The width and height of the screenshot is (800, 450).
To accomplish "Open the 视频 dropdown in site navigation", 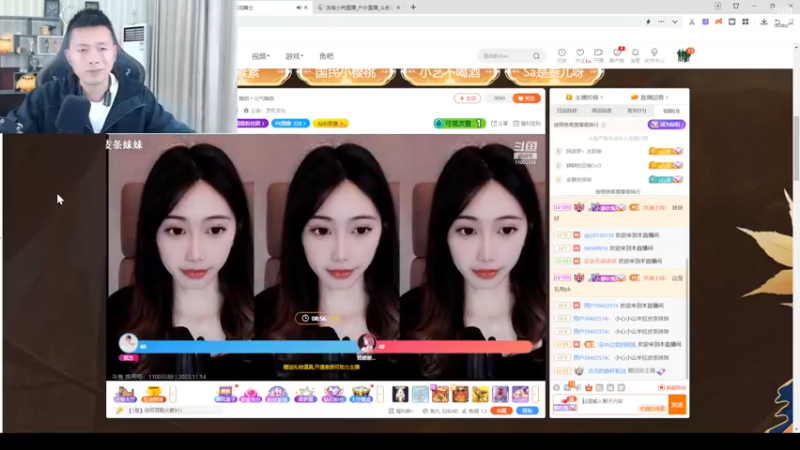I will click(x=261, y=56).
